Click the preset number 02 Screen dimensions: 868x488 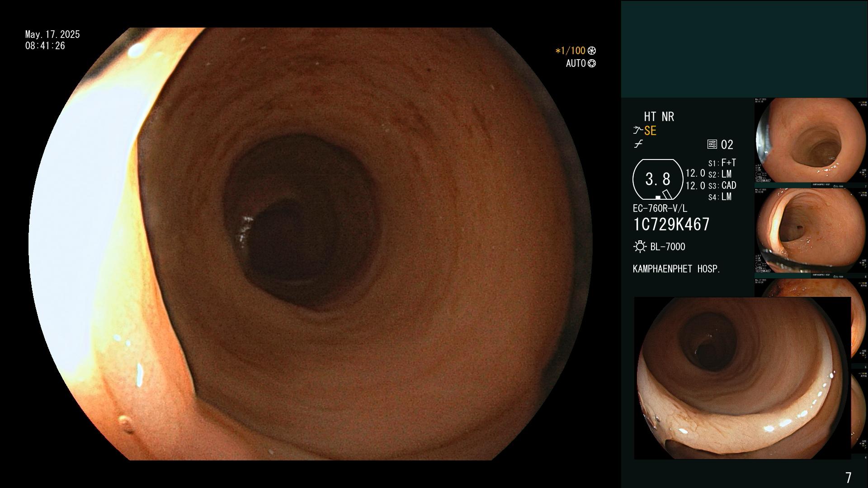(727, 145)
